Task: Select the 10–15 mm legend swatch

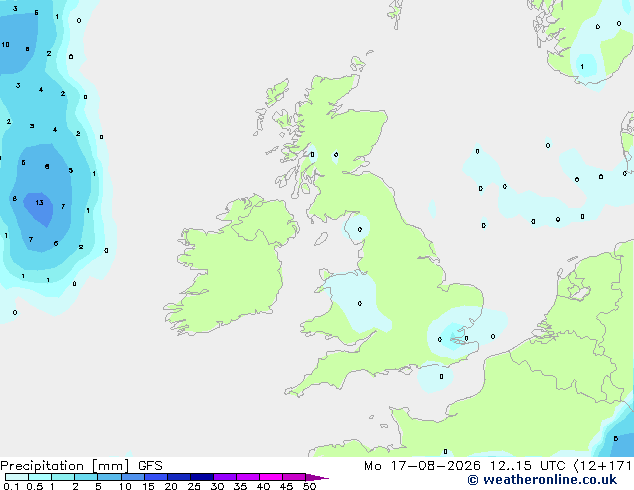Action: (x=133, y=477)
